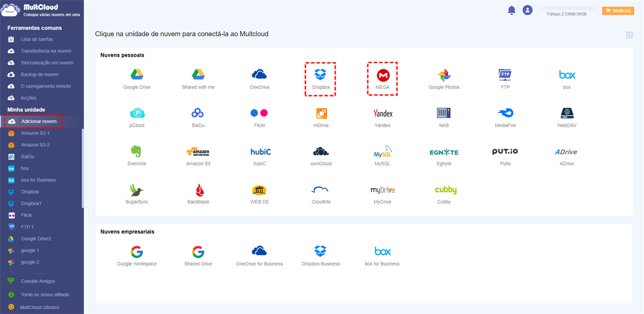Add the Yandex cloud

(383, 117)
